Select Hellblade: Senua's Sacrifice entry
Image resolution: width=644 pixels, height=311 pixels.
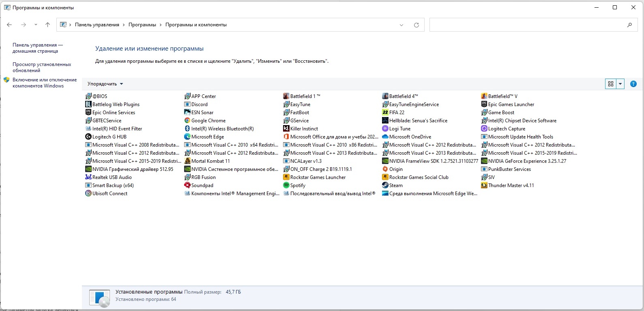point(415,121)
